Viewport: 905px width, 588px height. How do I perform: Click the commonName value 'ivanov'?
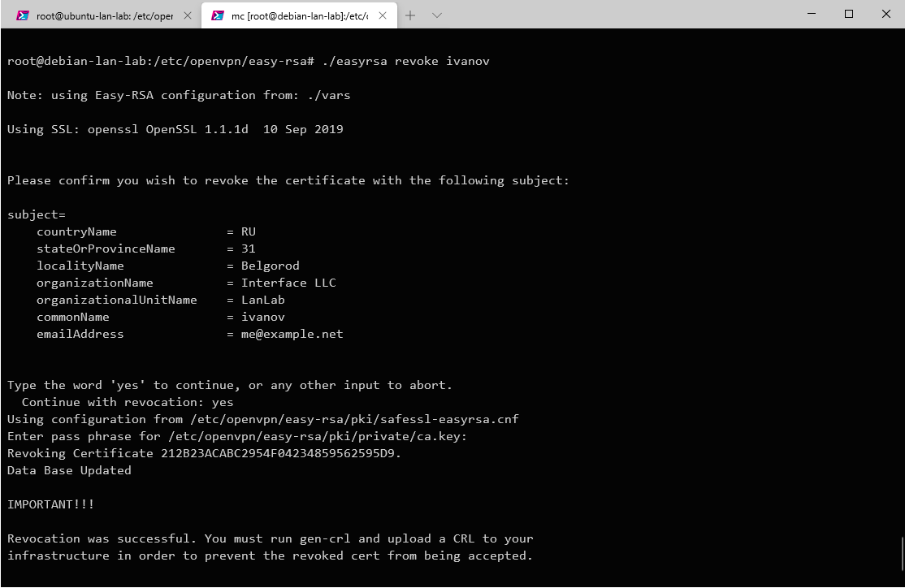262,317
